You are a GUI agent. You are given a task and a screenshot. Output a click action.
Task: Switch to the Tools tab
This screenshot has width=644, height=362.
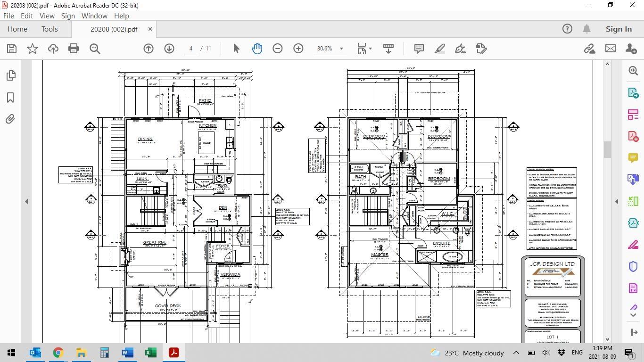[50, 29]
